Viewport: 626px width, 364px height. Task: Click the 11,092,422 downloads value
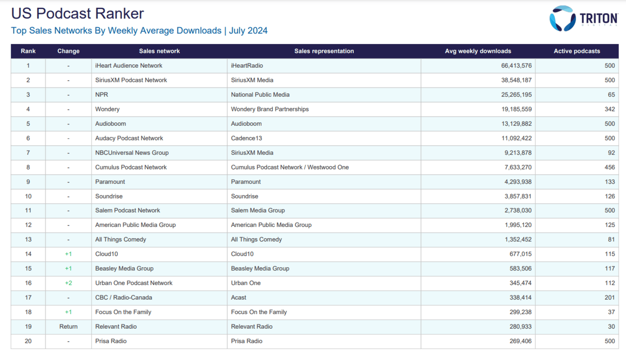point(516,138)
